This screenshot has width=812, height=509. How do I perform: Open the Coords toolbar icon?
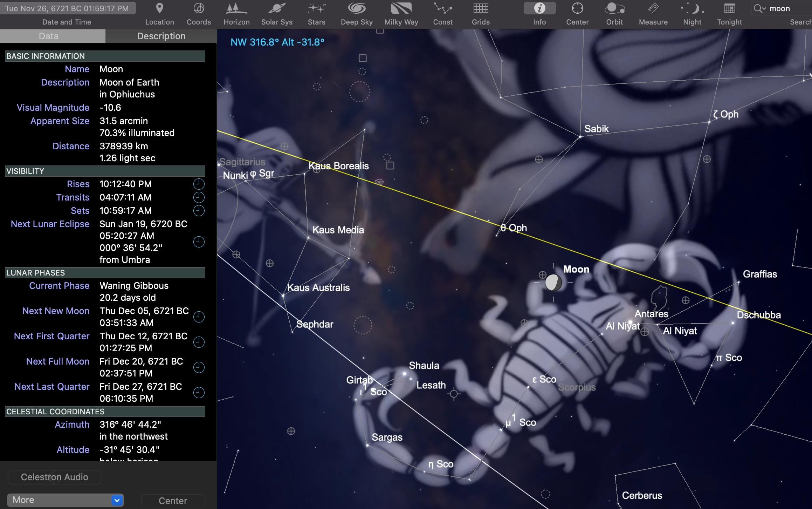pos(199,9)
